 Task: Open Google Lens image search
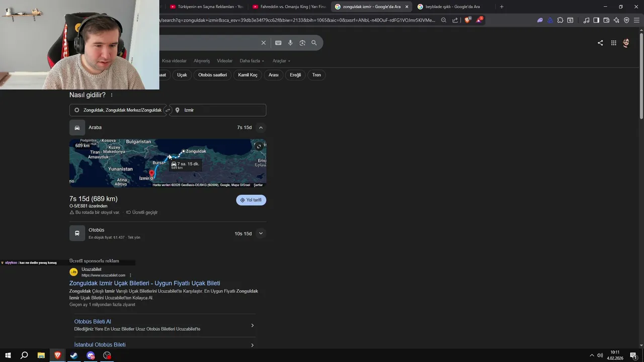point(302,43)
